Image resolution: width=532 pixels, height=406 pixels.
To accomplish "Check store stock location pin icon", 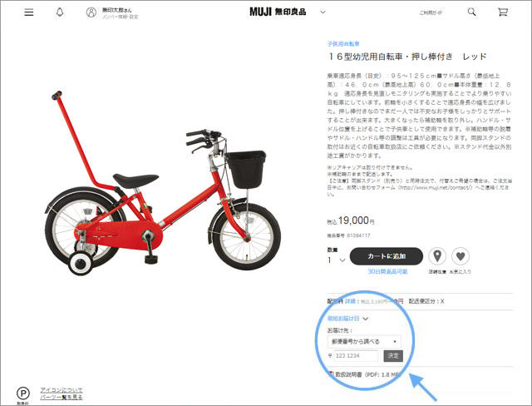I will coord(437,256).
